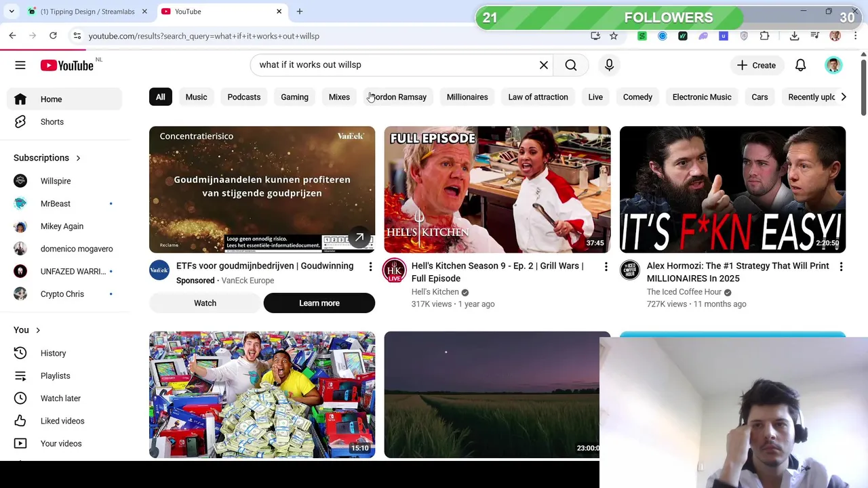The image size is (868, 488).
Task: Select the Cars filter chip
Action: [759, 97]
